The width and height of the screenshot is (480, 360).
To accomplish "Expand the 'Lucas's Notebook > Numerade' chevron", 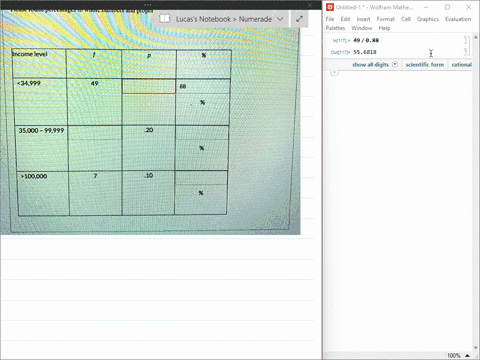I will pyautogui.click(x=280, y=19).
